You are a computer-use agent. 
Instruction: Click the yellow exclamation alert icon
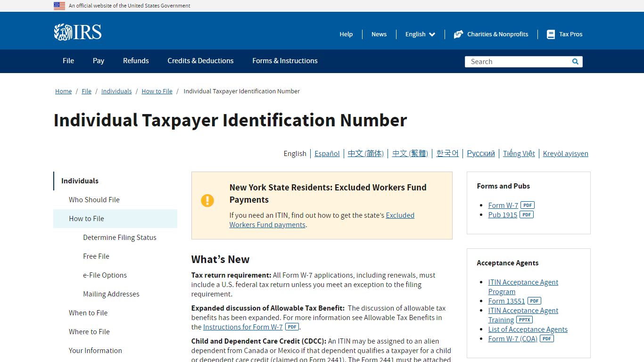pos(207,200)
